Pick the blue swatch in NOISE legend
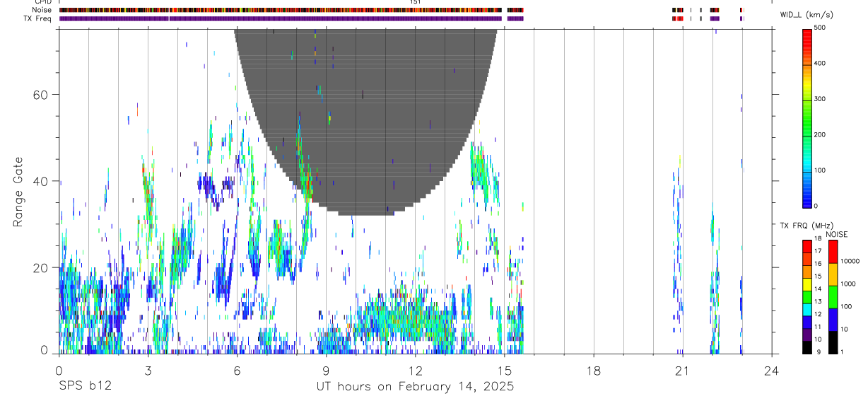 (x=833, y=319)
